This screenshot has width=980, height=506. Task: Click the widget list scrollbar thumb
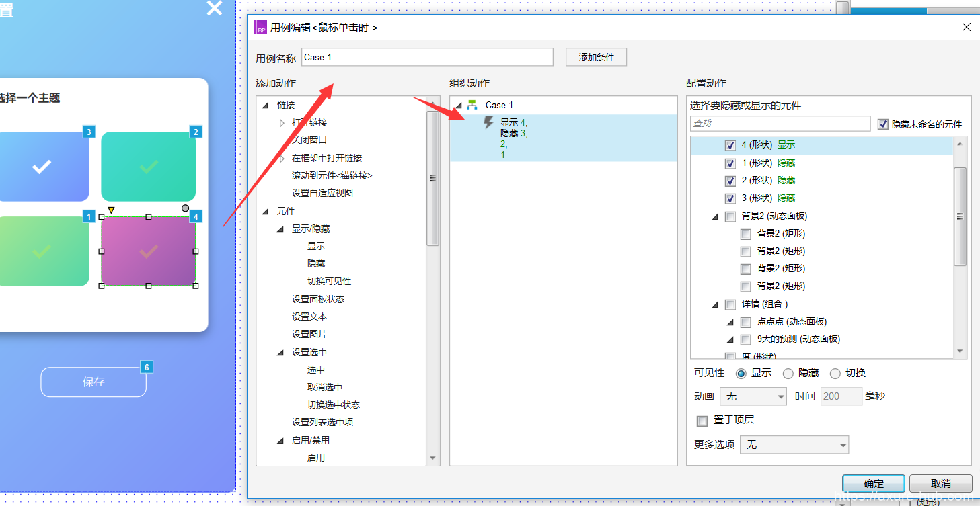point(960,216)
